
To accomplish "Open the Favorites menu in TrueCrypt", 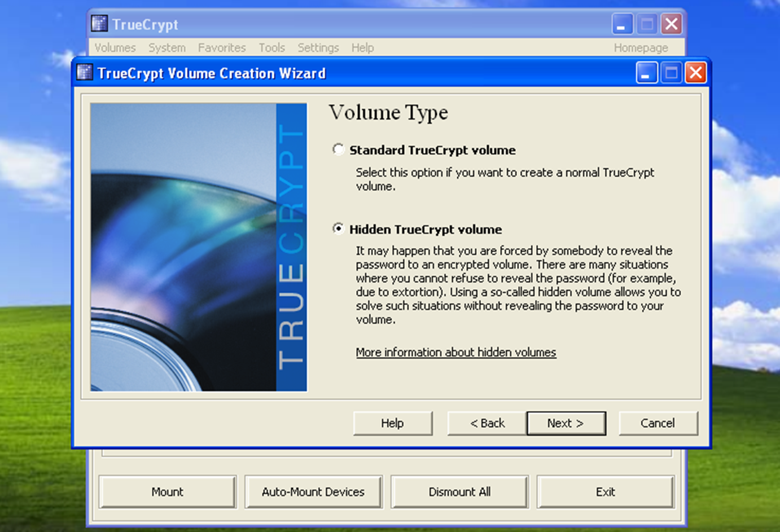I will (x=222, y=47).
